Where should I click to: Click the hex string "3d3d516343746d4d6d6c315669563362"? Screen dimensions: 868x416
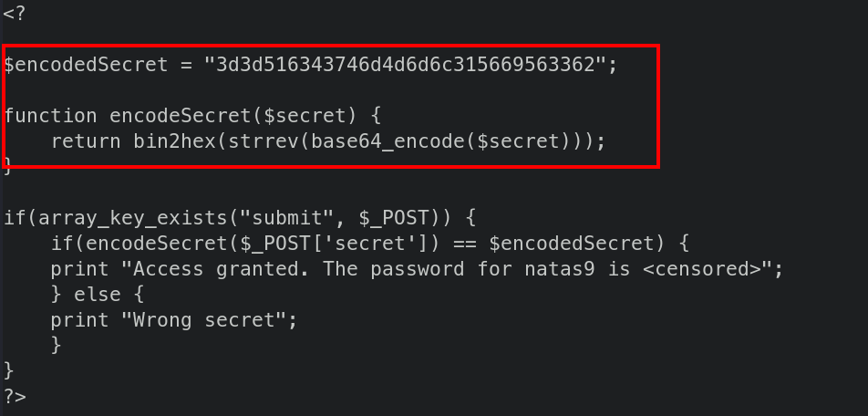click(405, 66)
